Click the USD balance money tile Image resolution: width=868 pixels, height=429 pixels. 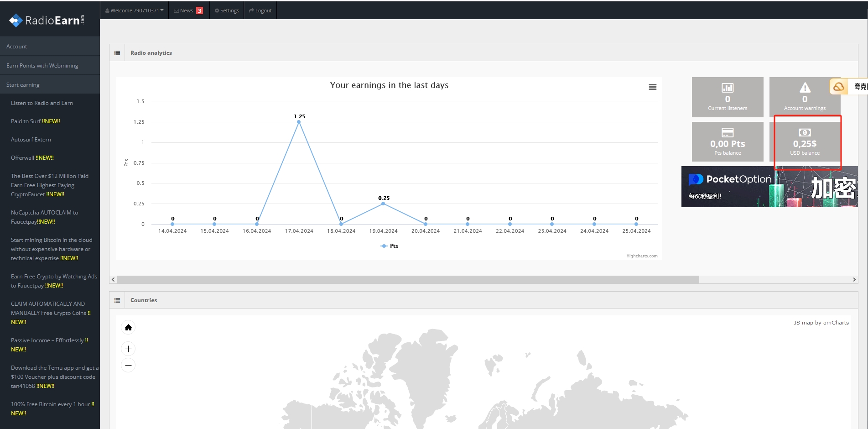[804, 142]
